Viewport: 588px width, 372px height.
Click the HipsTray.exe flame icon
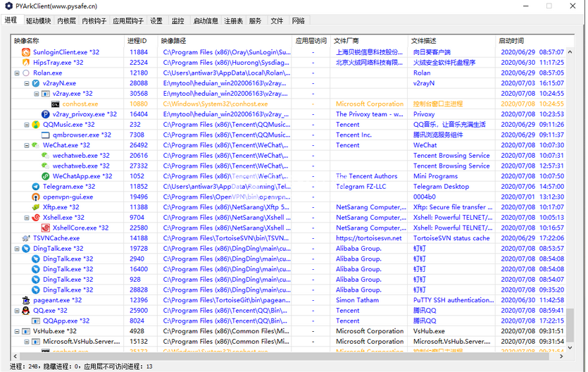26,63
